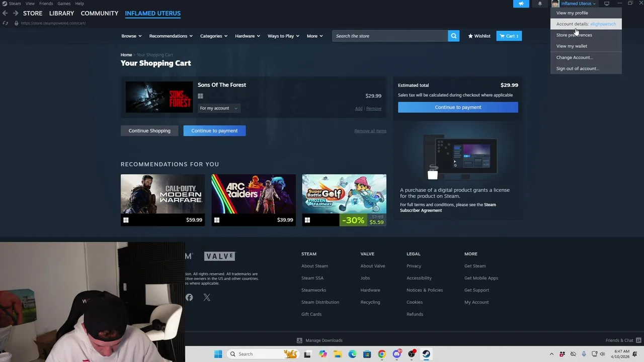The image size is (644, 362).
Task: Focus the Search the store field
Action: 390,36
